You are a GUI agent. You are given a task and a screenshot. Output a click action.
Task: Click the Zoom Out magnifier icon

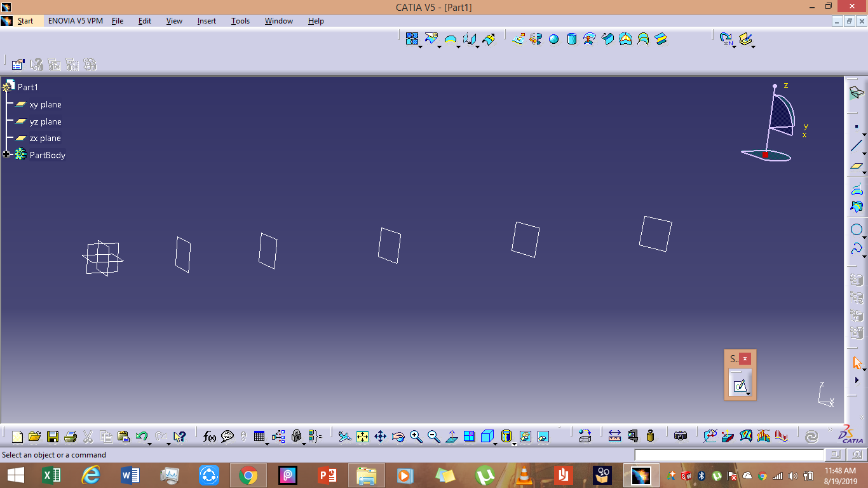coord(434,437)
